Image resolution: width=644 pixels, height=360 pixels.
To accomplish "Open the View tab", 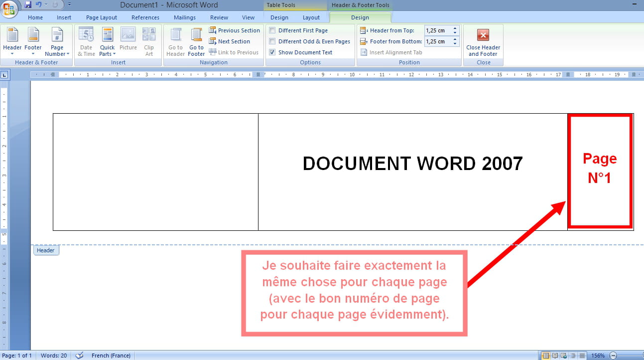I will (248, 17).
